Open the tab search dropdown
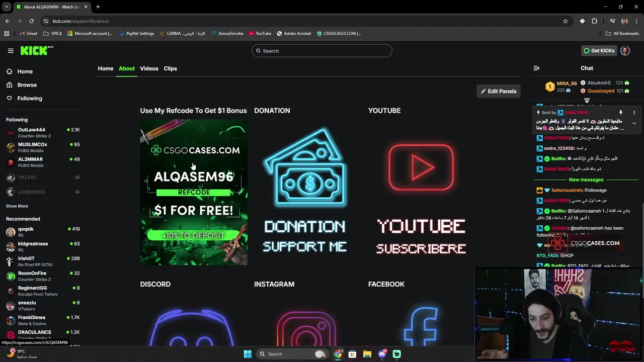The width and height of the screenshot is (644, 362). (7, 7)
